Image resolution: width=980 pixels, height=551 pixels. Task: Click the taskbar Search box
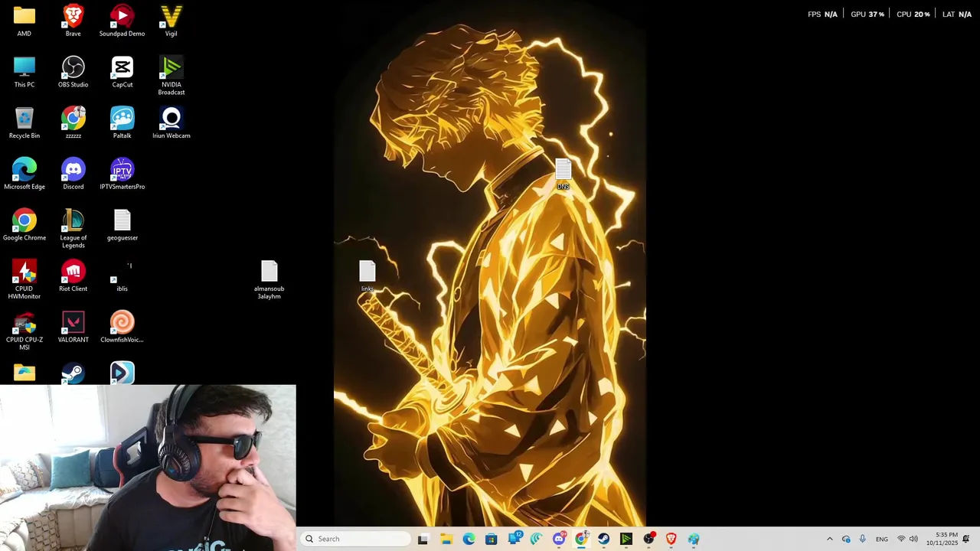click(355, 539)
